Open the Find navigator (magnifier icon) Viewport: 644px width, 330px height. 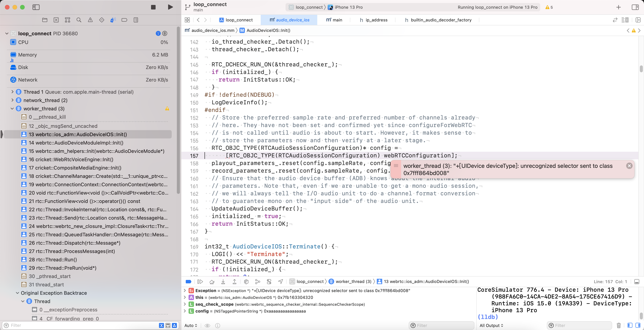(79, 20)
